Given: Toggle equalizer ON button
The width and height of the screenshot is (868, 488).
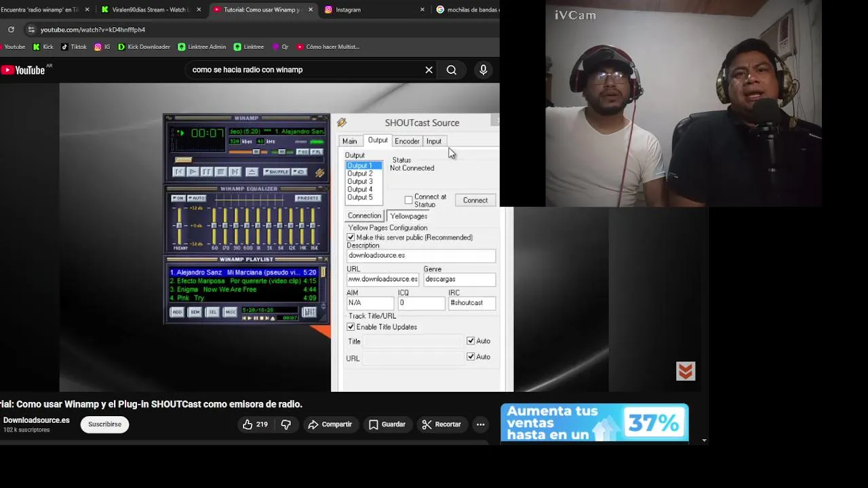Looking at the screenshot, I should point(178,198).
